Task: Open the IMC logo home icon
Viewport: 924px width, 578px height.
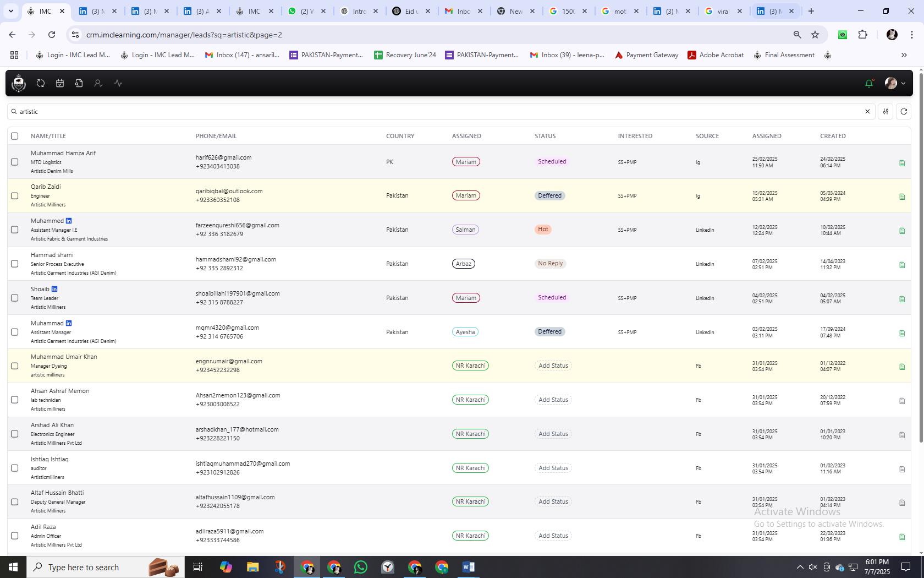Action: [x=19, y=83]
